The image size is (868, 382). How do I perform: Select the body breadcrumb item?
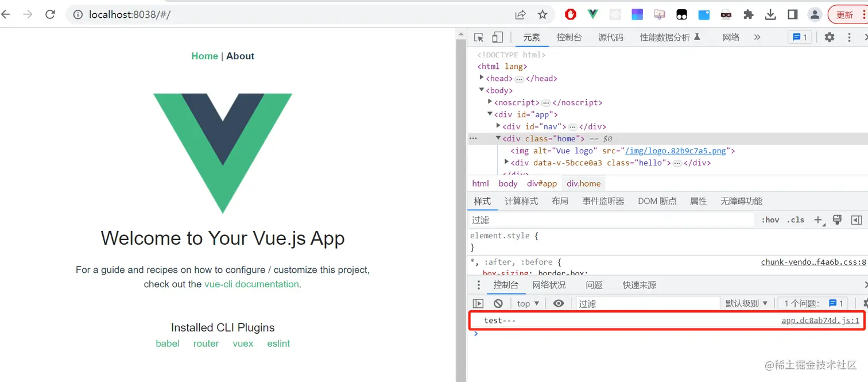tap(508, 183)
